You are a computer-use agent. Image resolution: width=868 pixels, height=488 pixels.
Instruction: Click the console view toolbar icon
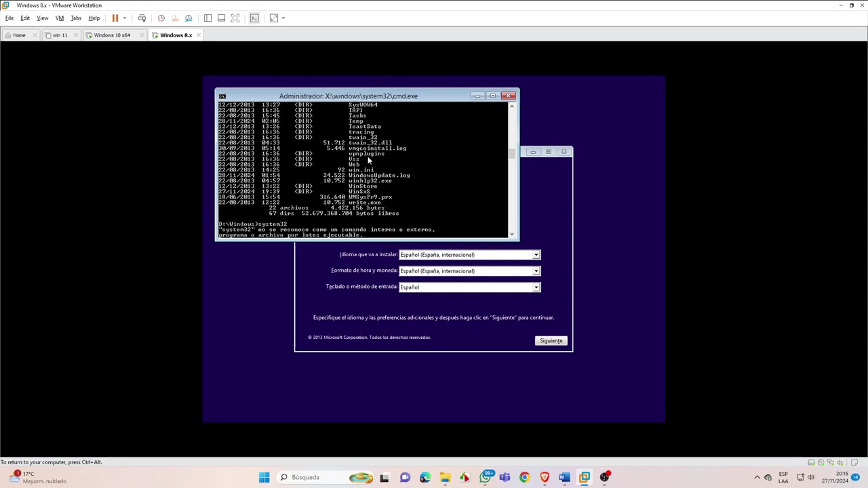(x=254, y=18)
